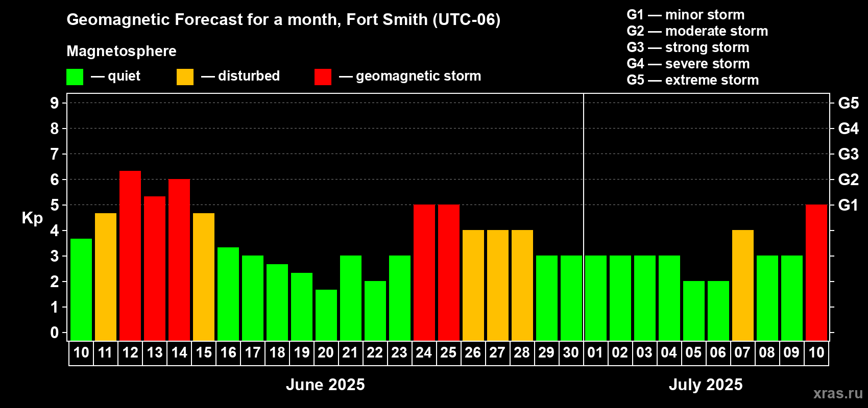868x408 pixels.
Task: Click the 'June 2025' month label
Action: click(x=325, y=385)
